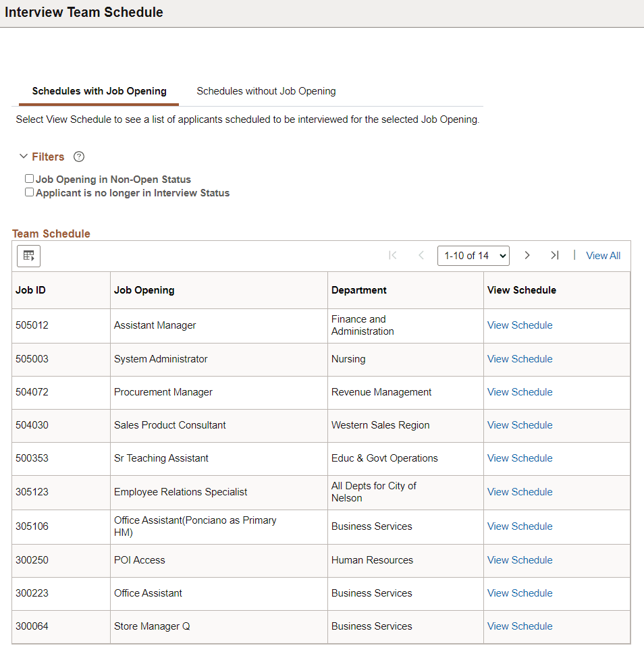Switch to Schedules without Job Opening tab
Viewport: 644px width, 658px height.
pos(266,91)
